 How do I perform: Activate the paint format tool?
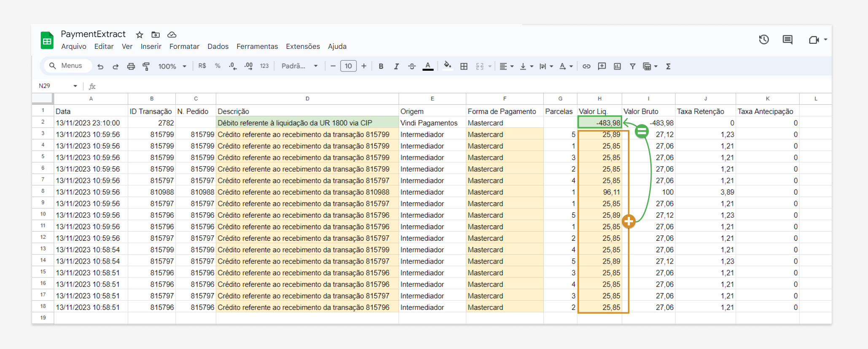146,66
